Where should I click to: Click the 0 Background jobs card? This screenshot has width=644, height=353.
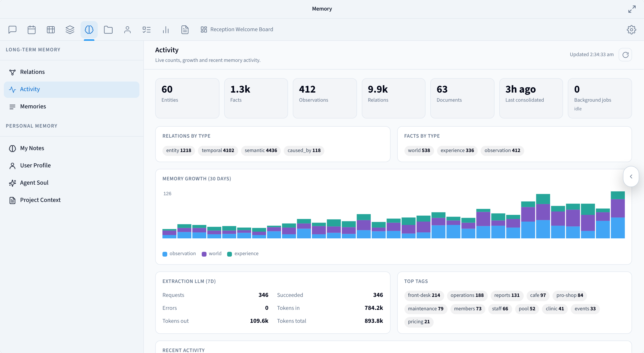coord(600,98)
